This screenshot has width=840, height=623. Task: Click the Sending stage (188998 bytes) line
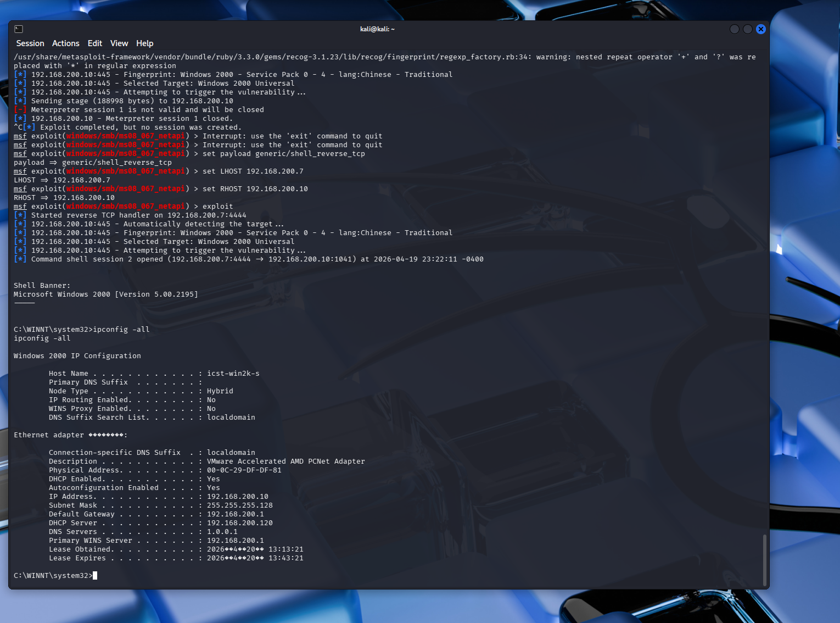coord(124,101)
